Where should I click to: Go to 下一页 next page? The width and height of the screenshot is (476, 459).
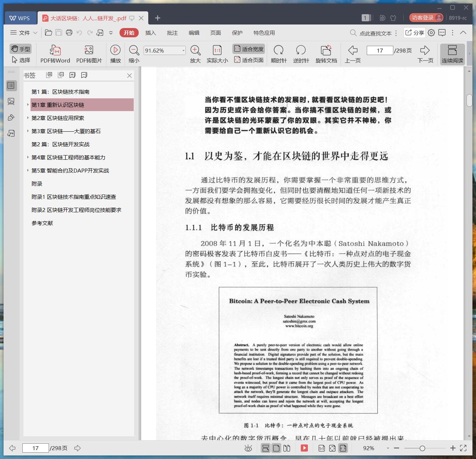click(x=425, y=54)
